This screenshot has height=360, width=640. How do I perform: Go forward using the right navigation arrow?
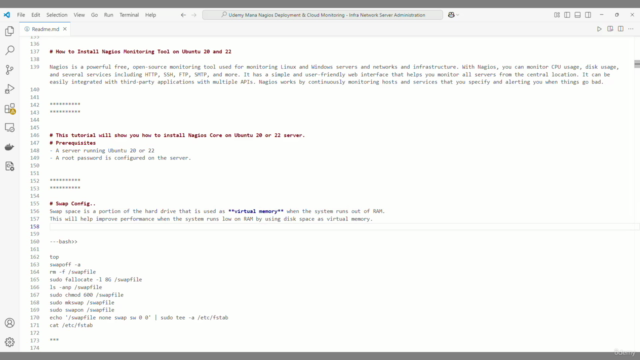tap(194, 15)
